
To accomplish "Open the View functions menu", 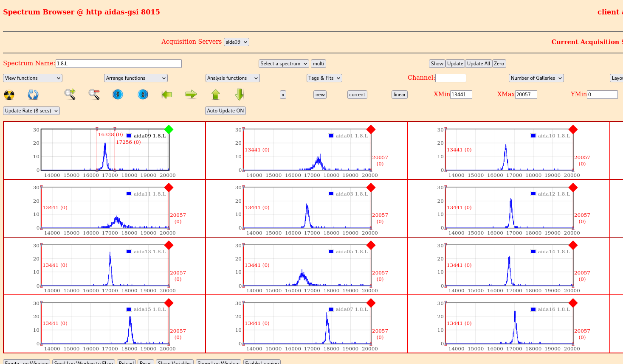I will click(x=33, y=78).
